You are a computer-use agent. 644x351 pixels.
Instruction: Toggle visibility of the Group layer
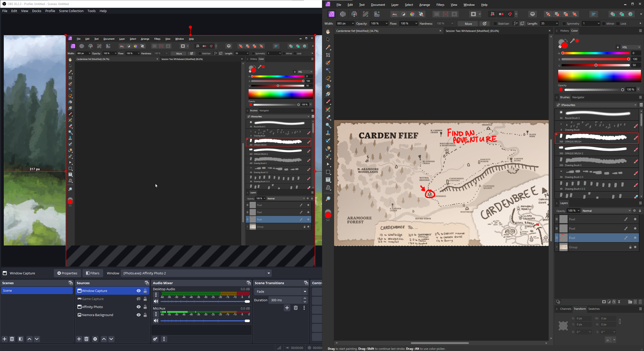tap(635, 247)
